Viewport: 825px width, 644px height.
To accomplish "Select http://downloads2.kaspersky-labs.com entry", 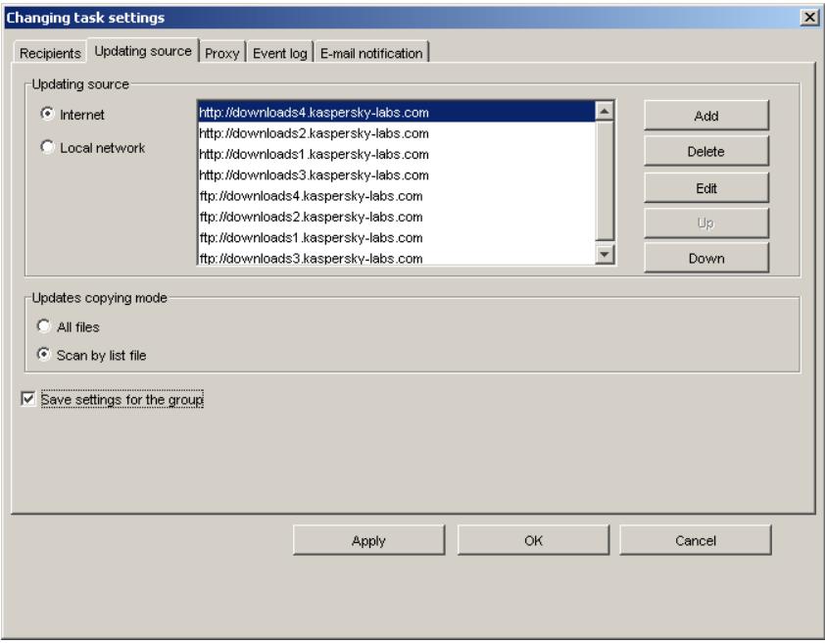I will click(x=397, y=133).
